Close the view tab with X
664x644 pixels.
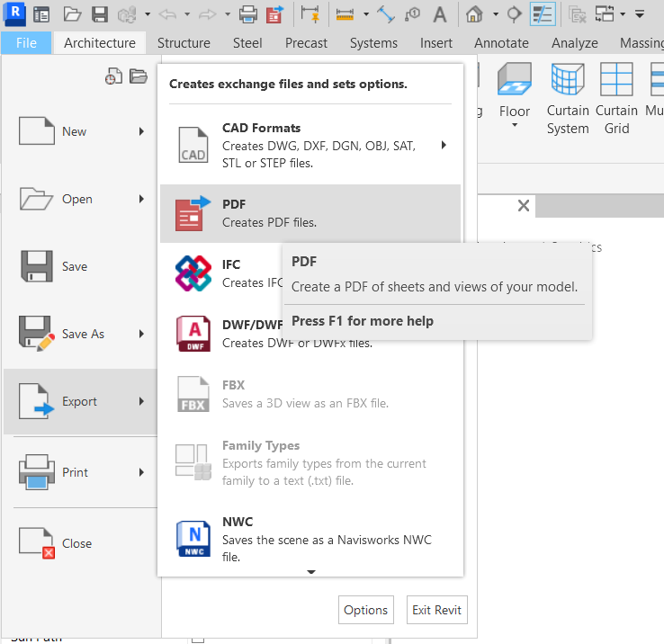524,206
